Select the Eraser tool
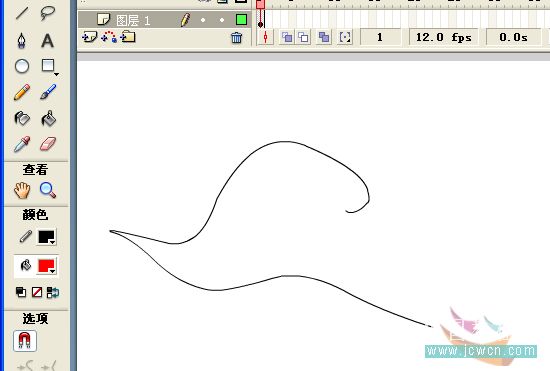 [x=48, y=144]
